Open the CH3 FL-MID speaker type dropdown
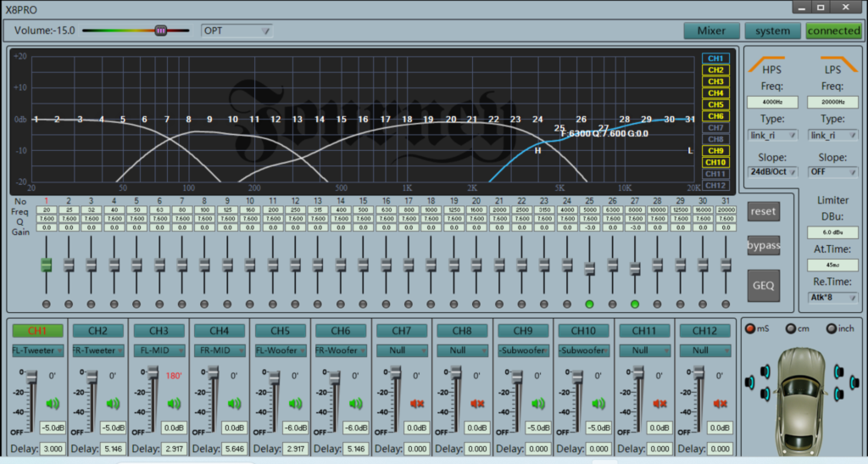The width and height of the screenshot is (868, 464). pos(159,350)
